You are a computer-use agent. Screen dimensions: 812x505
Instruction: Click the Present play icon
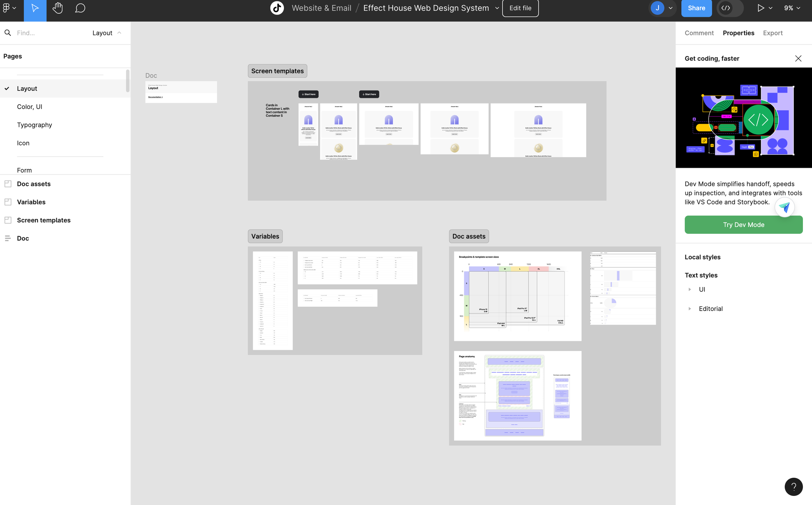[761, 8]
